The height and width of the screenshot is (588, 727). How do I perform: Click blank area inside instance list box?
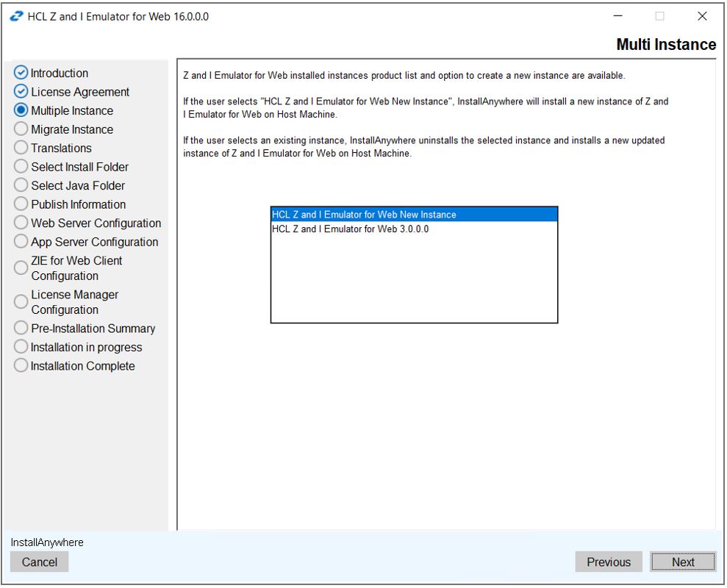414,279
